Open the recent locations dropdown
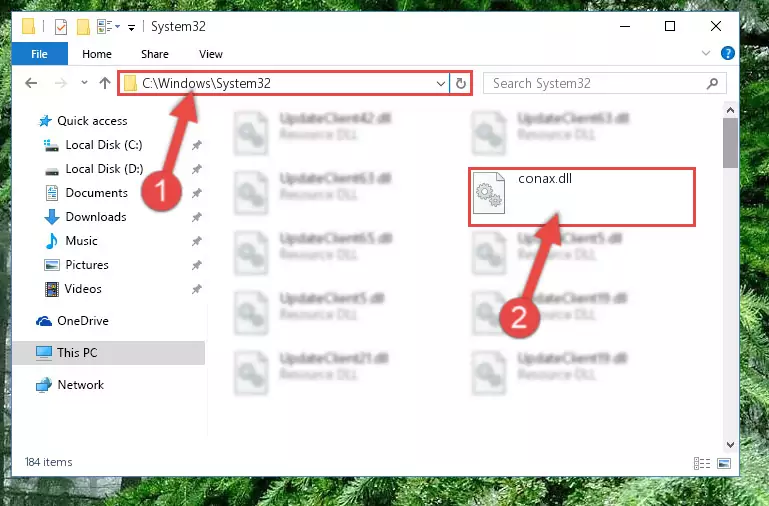The height and width of the screenshot is (506, 769). tap(84, 82)
